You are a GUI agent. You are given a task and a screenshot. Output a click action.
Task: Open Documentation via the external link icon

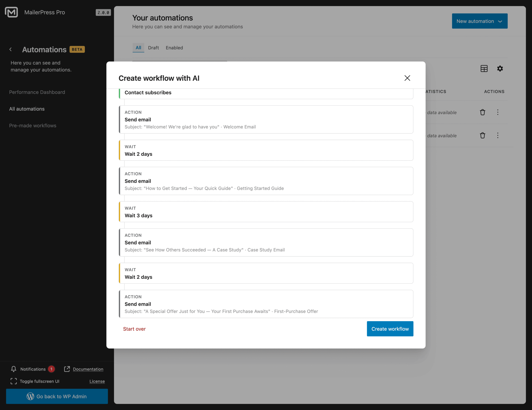[67, 369]
